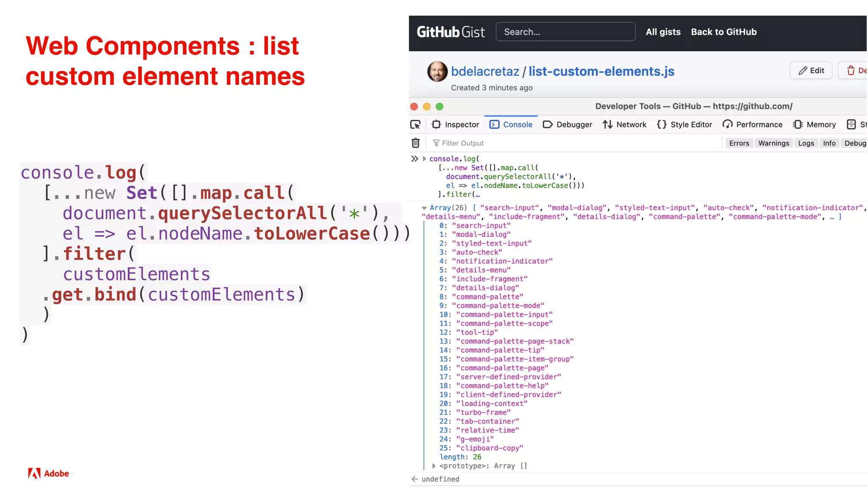The image size is (868, 488).
Task: Collapse the Array(26) output
Action: 424,208
